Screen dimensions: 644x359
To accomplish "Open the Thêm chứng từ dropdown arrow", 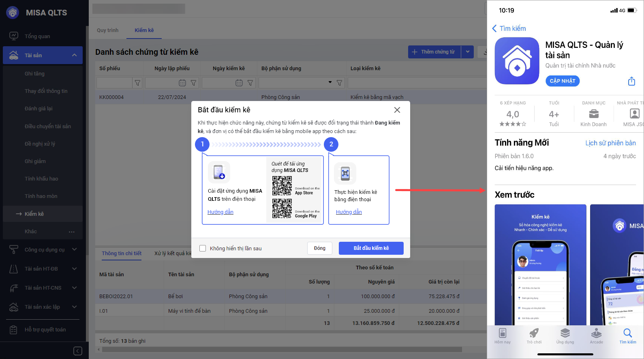I will coord(468,52).
